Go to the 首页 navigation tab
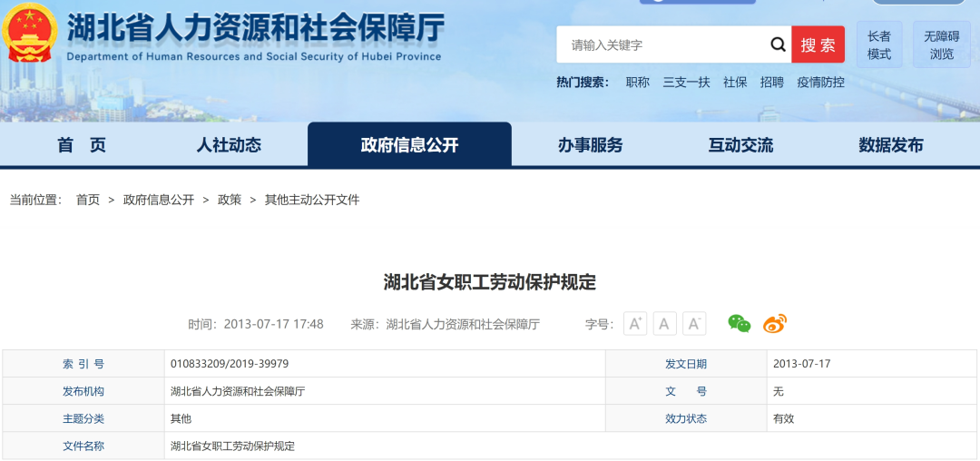The image size is (980, 461). [82, 145]
